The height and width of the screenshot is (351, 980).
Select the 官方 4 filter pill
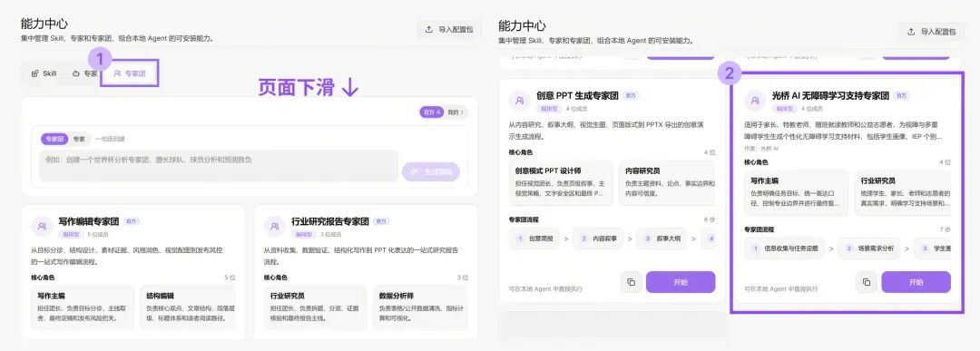432,112
